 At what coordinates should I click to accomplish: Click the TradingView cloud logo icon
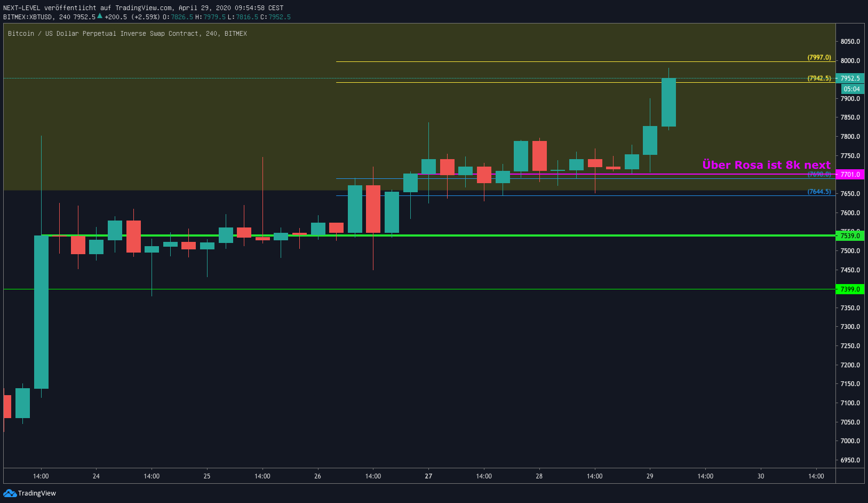click(10, 493)
